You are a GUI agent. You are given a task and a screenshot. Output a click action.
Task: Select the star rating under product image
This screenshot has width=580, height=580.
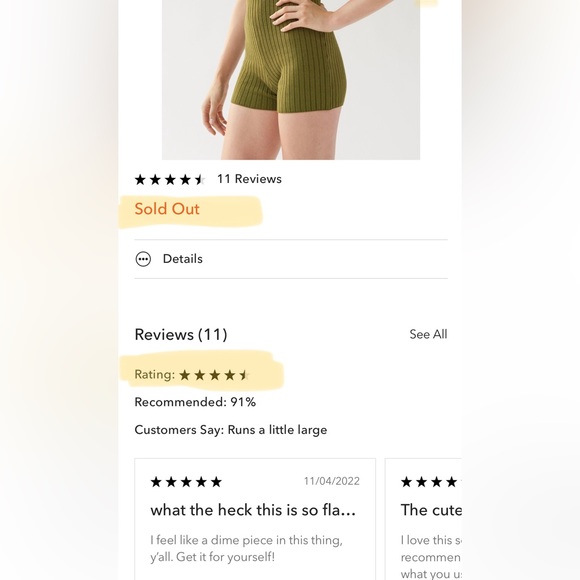[170, 180]
